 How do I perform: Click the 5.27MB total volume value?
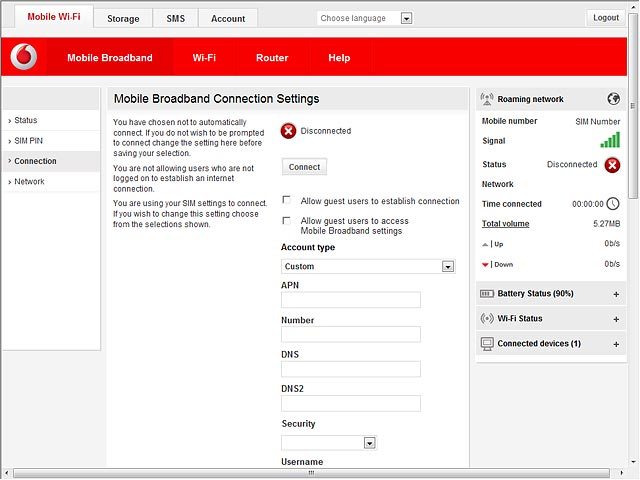click(607, 224)
